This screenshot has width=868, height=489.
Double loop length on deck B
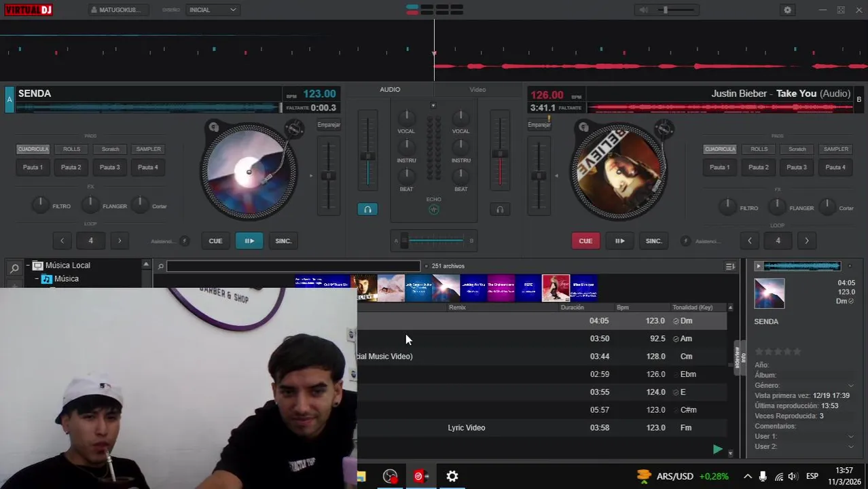coord(807,240)
